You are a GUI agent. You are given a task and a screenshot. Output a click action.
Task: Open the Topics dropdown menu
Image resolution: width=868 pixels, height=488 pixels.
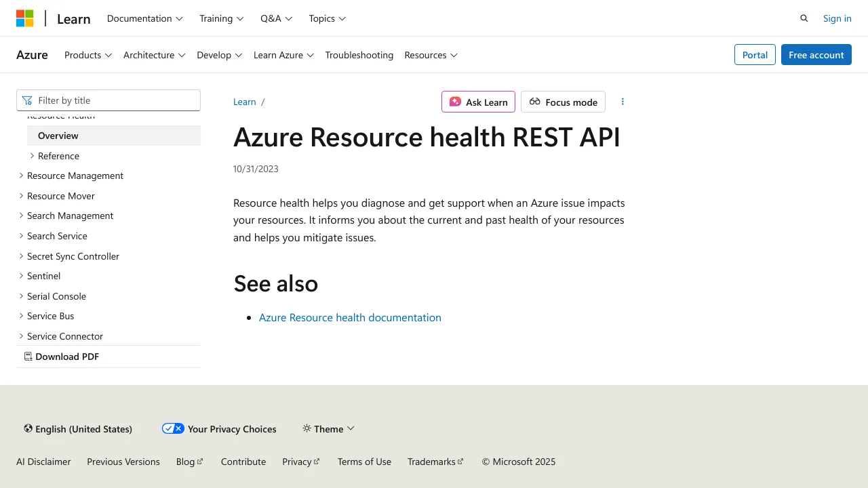coord(328,18)
